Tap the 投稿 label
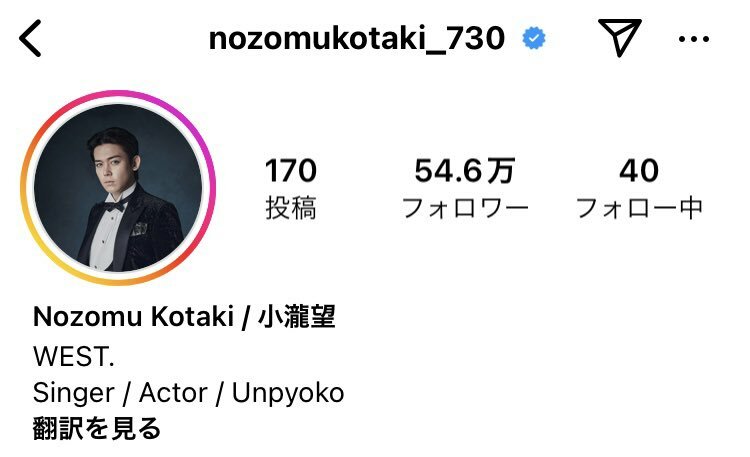This screenshot has width=750, height=457. (291, 208)
